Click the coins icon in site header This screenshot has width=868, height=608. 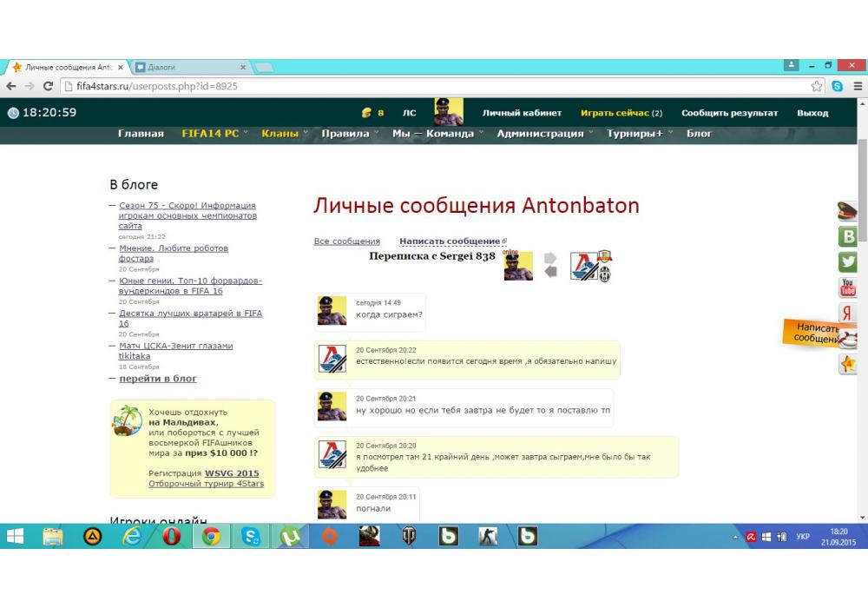point(366,113)
